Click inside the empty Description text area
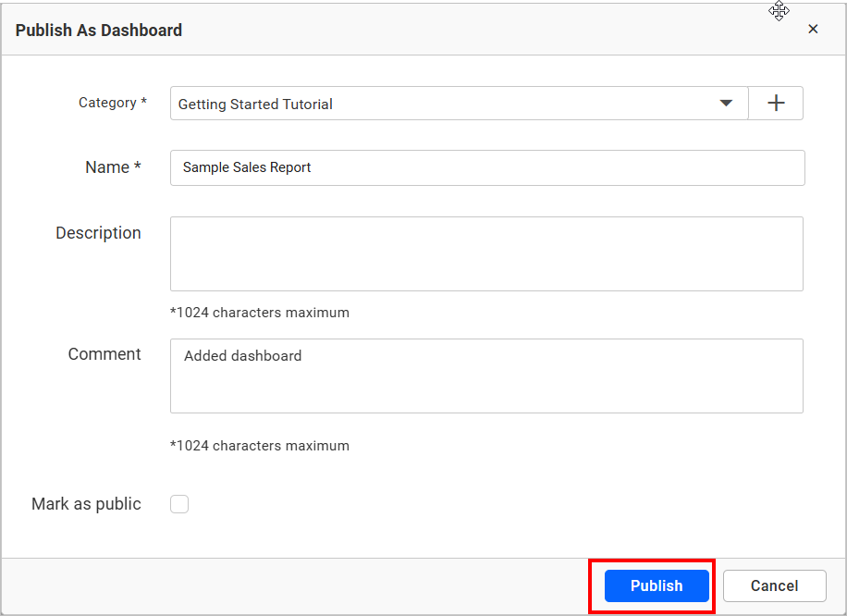 click(486, 253)
